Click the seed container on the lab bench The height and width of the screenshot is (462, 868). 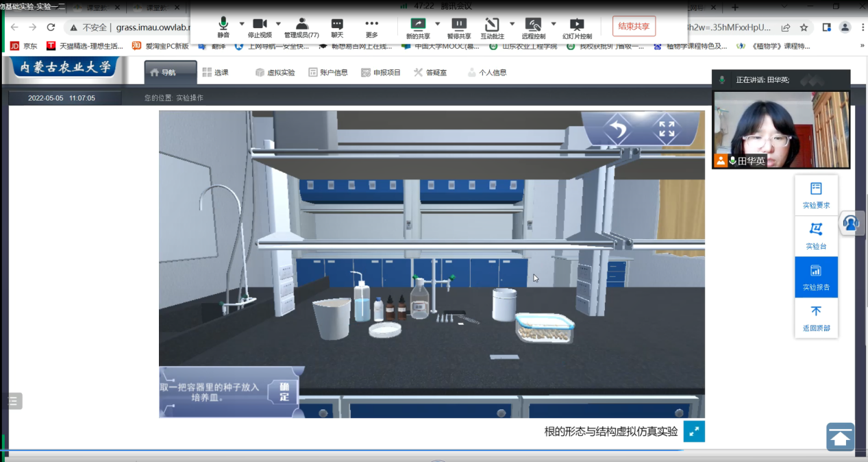tap(544, 328)
